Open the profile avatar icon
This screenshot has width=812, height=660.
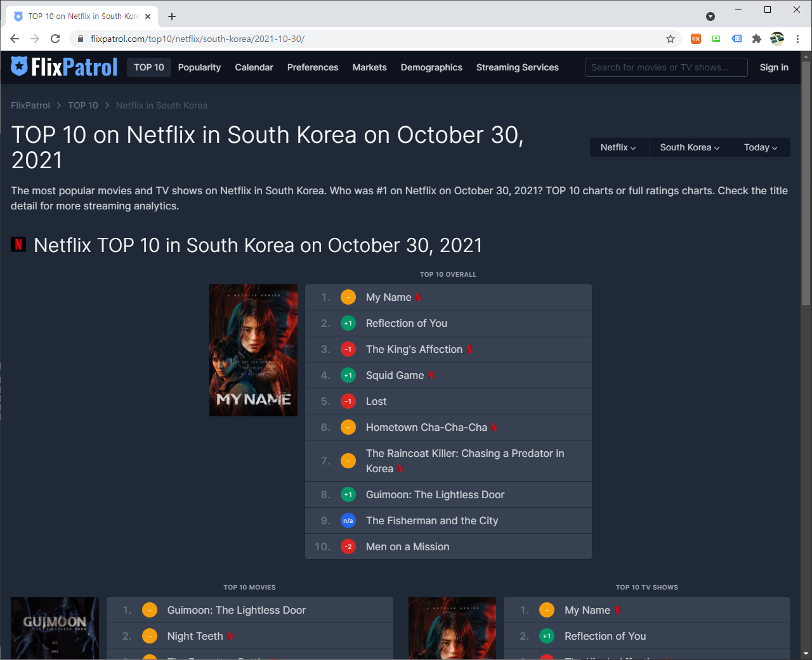tap(777, 39)
